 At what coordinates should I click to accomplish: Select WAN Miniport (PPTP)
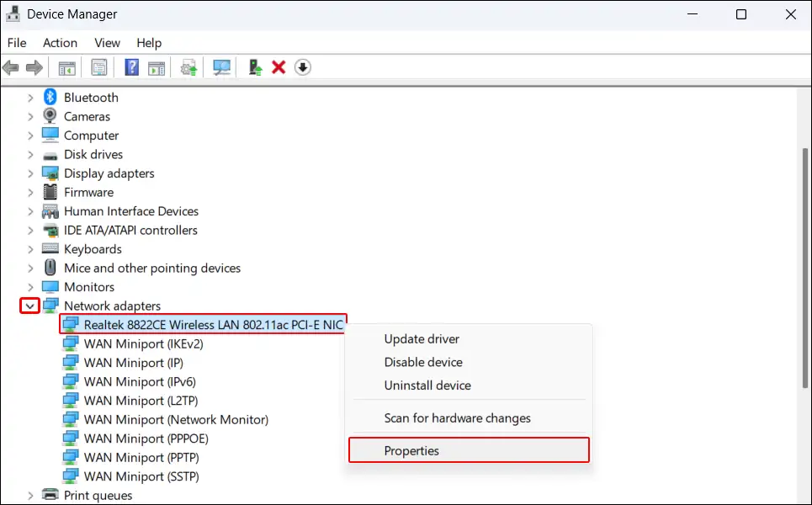pyautogui.click(x=141, y=457)
